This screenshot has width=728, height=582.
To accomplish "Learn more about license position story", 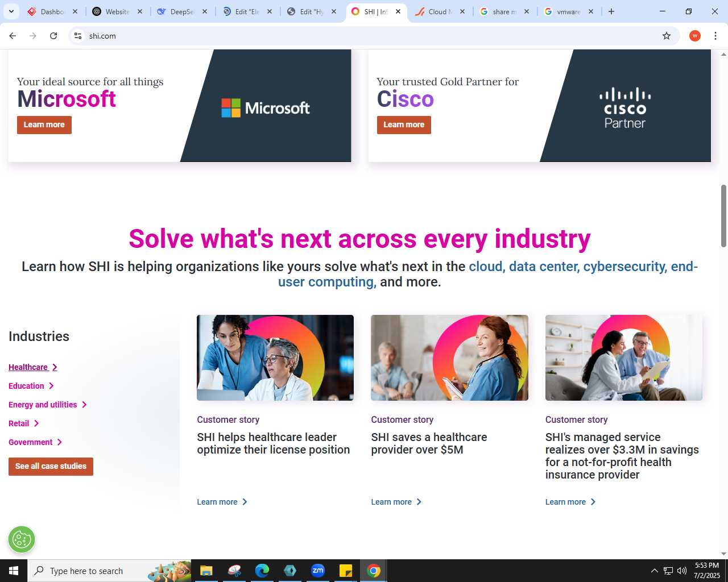I will [222, 502].
